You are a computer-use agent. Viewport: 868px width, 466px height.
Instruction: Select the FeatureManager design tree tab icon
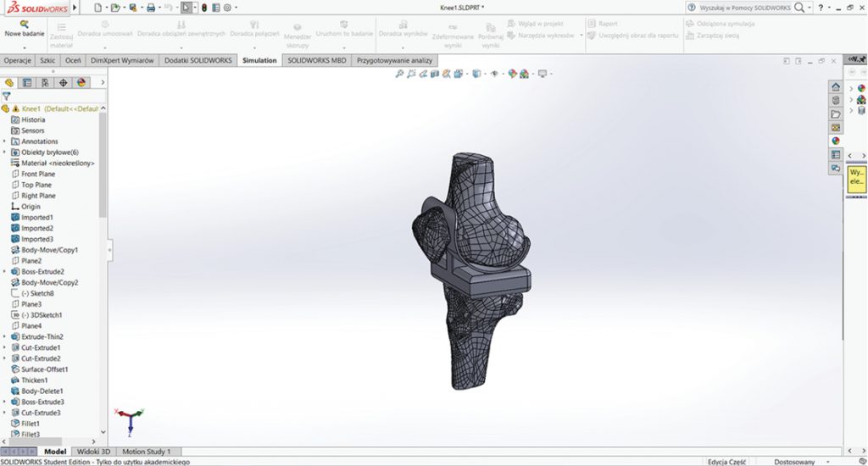tap(10, 82)
